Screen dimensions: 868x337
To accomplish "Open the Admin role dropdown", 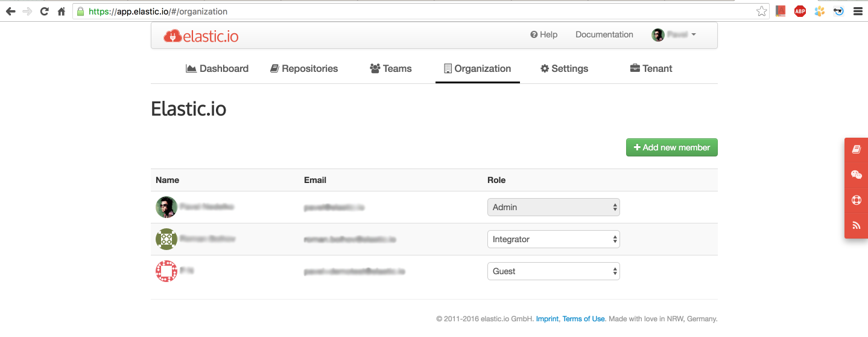I will pyautogui.click(x=553, y=207).
